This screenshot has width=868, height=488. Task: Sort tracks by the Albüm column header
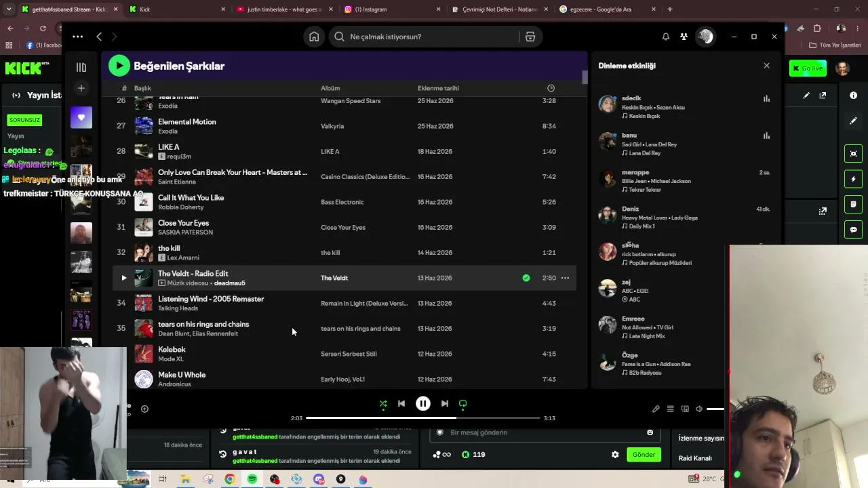click(330, 88)
